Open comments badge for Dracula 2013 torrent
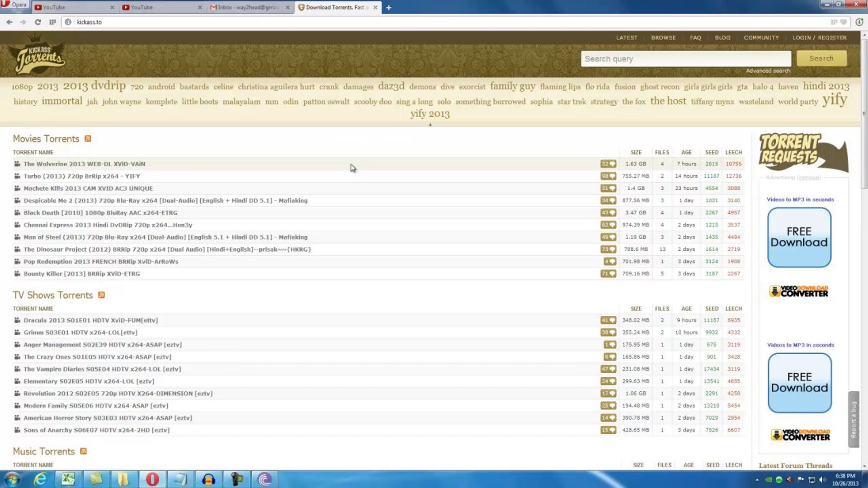This screenshot has height=488, width=868. [608, 320]
